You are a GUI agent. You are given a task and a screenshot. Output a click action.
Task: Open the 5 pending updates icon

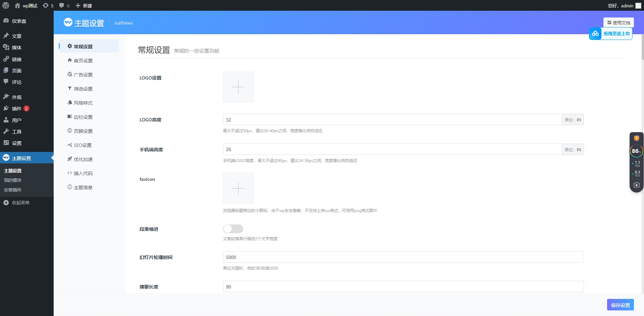tap(48, 6)
